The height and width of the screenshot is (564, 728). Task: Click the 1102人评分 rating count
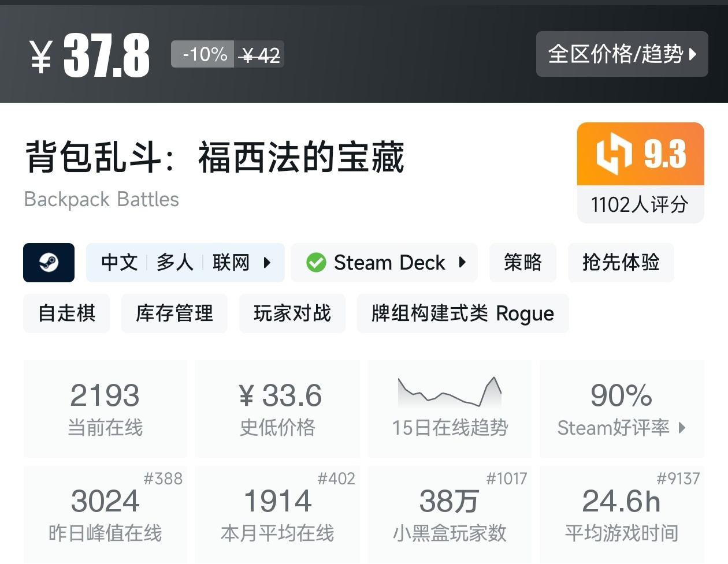click(640, 204)
